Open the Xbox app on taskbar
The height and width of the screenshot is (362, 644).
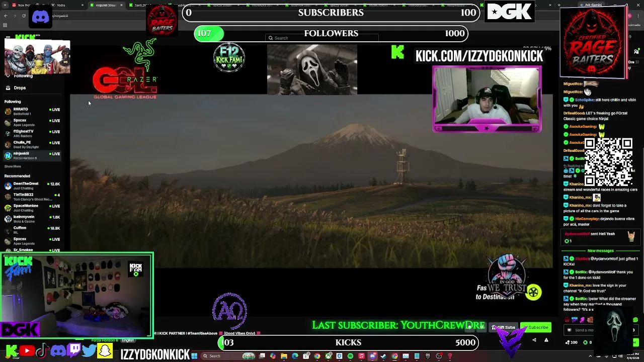pos(329,356)
